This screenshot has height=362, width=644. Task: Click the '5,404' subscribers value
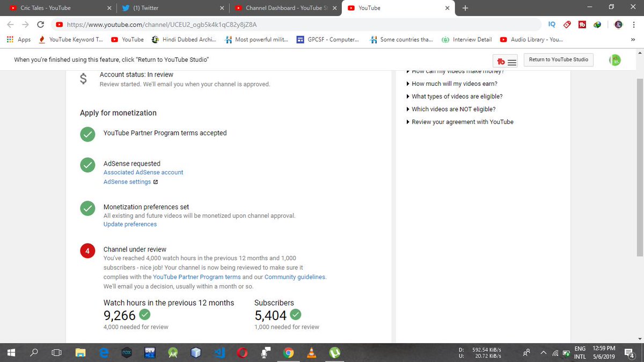point(270,315)
